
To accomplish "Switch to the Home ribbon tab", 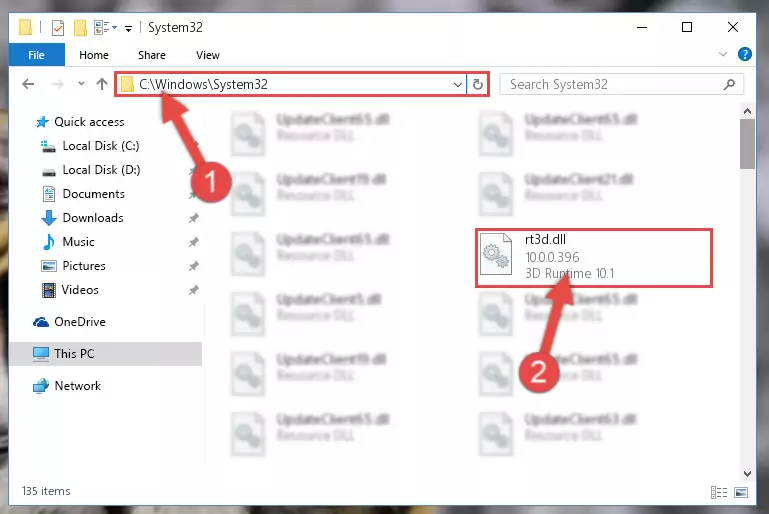I will click(94, 55).
